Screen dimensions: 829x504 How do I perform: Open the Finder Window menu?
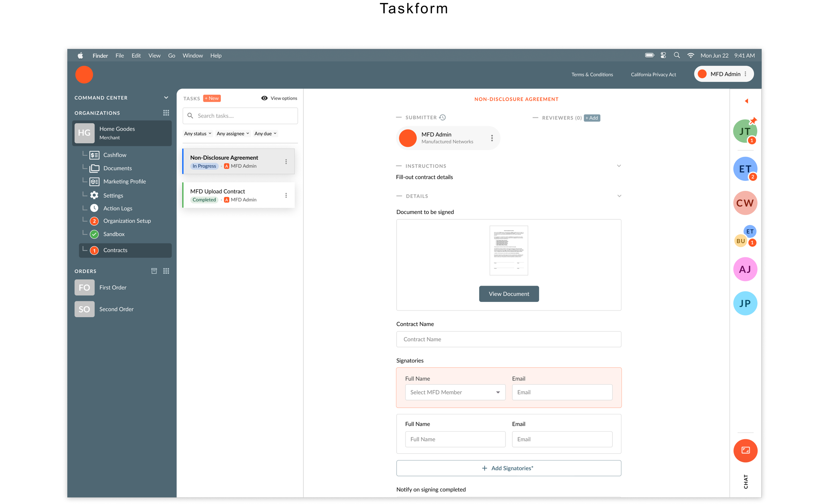[192, 55]
